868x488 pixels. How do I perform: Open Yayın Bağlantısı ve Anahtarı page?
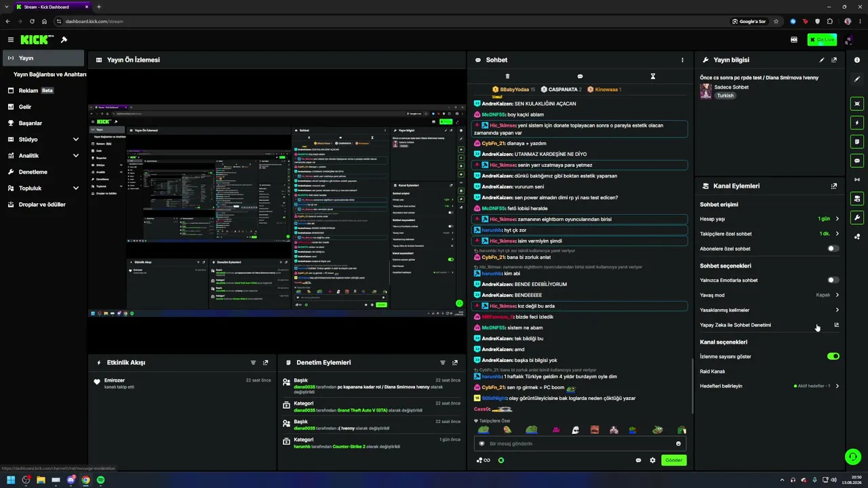click(x=50, y=75)
